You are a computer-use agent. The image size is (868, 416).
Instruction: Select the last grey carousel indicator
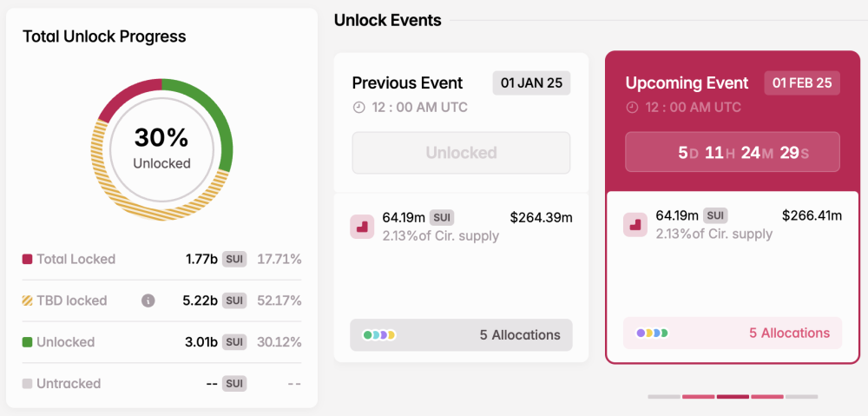point(801,397)
